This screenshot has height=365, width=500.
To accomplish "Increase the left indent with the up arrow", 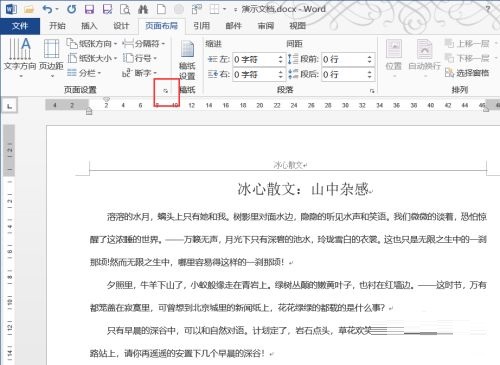I will 281,57.
